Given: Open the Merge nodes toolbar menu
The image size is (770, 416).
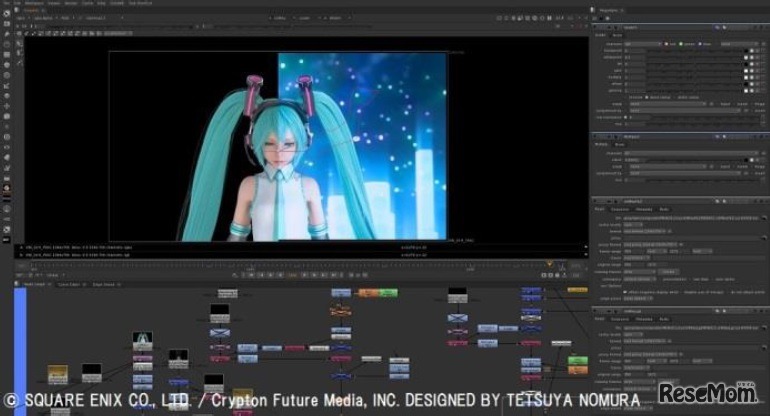Looking at the screenshot, I should 6,96.
